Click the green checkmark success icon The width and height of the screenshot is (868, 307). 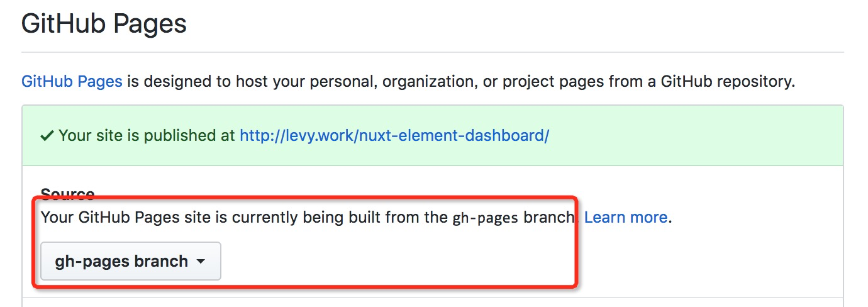pos(47,136)
